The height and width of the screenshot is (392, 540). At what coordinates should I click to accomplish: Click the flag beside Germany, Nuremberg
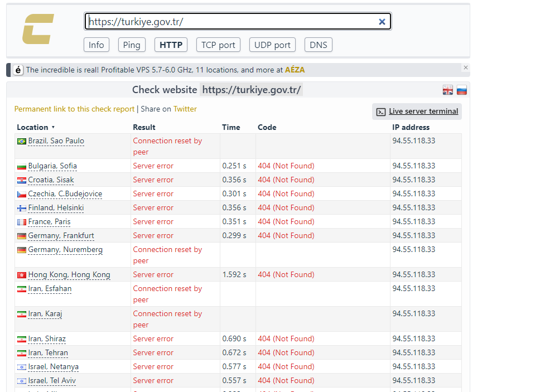22,250
